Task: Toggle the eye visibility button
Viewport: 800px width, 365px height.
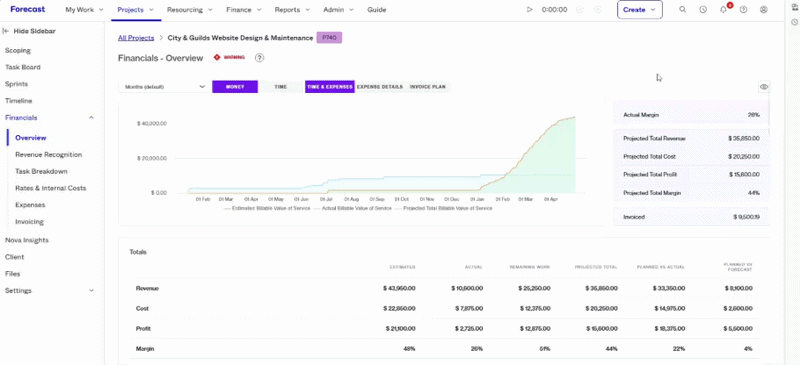Action: [x=764, y=87]
